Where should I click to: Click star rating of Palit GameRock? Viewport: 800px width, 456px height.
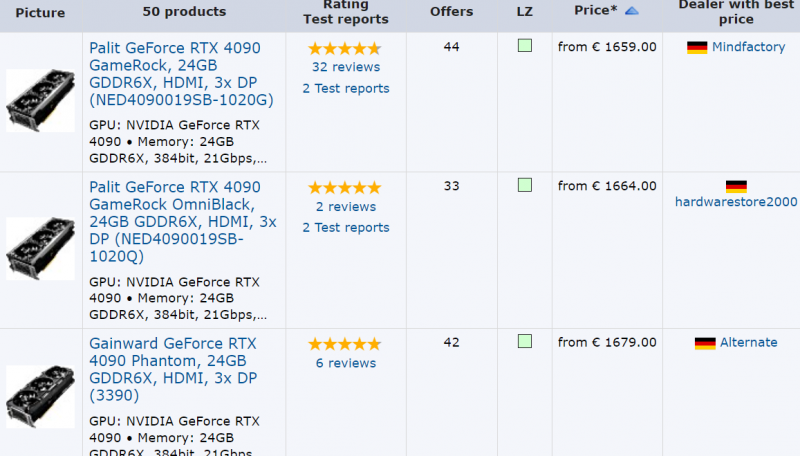pyautogui.click(x=345, y=48)
